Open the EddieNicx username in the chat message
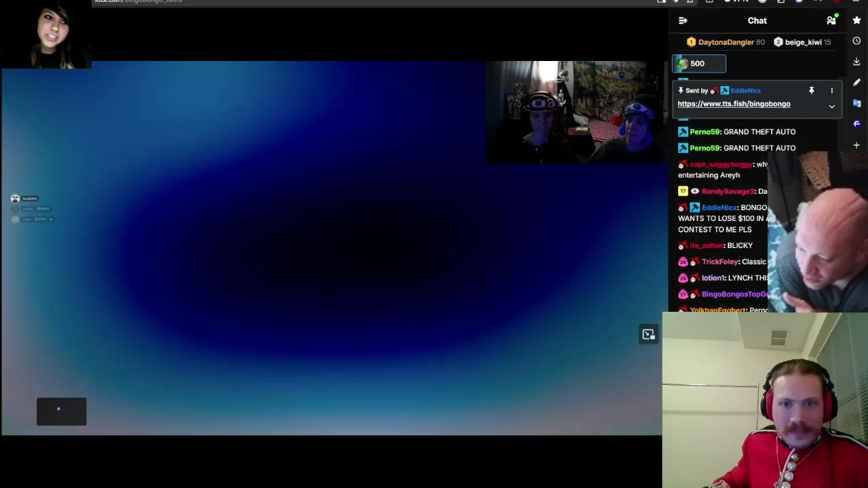The width and height of the screenshot is (868, 488). [x=719, y=207]
